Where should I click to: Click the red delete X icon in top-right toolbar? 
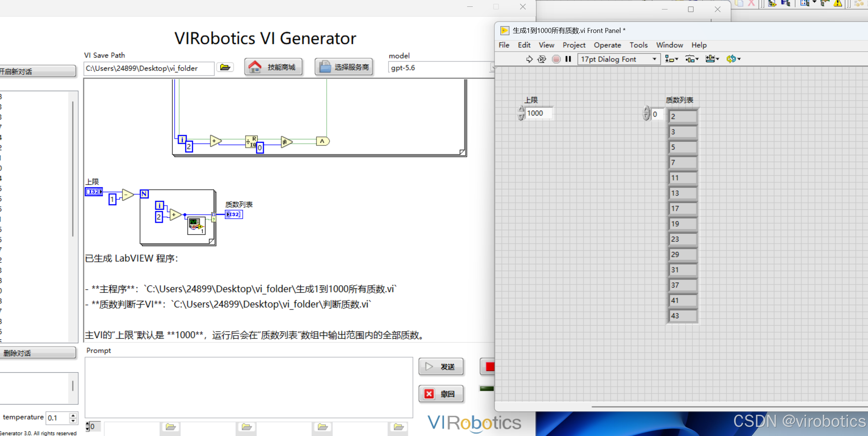(751, 3)
